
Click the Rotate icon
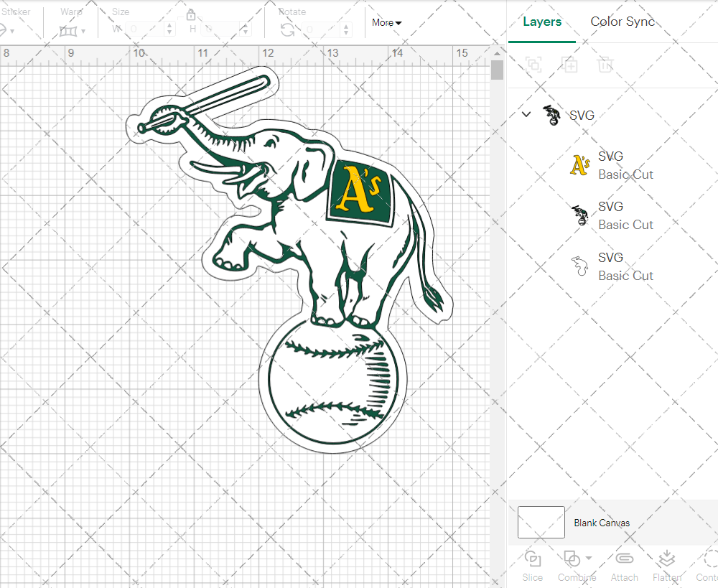point(288,29)
